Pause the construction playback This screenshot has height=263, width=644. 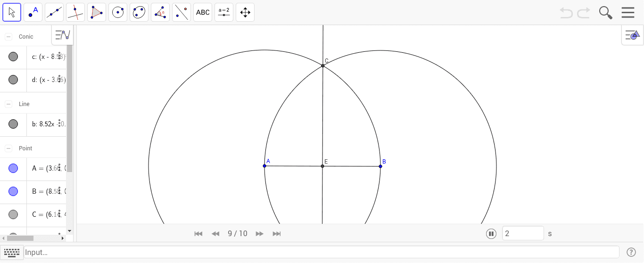491,234
